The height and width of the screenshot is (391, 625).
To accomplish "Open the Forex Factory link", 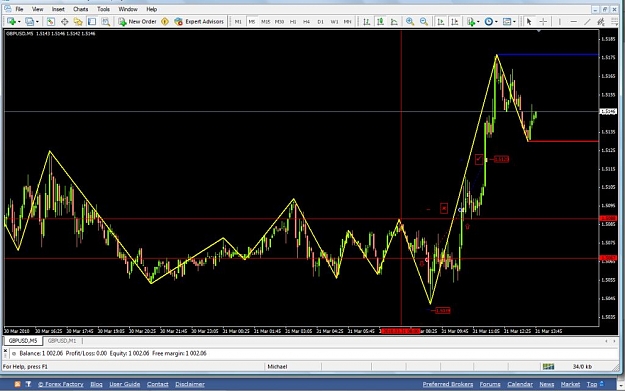I will tap(61, 384).
